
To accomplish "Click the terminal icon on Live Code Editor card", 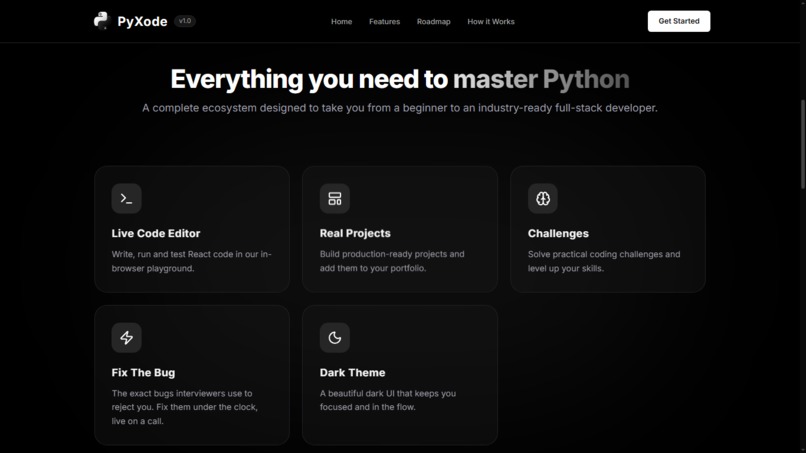I will [126, 198].
